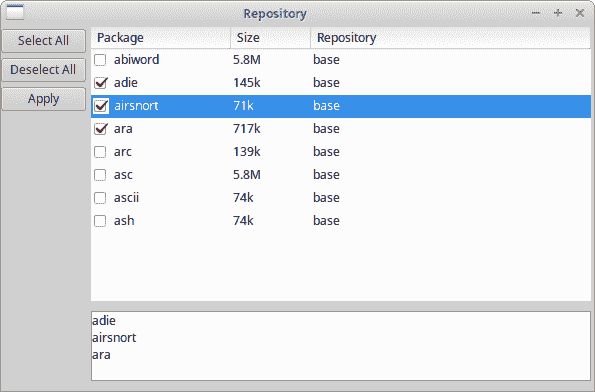Apply the selected package changes

click(x=44, y=99)
